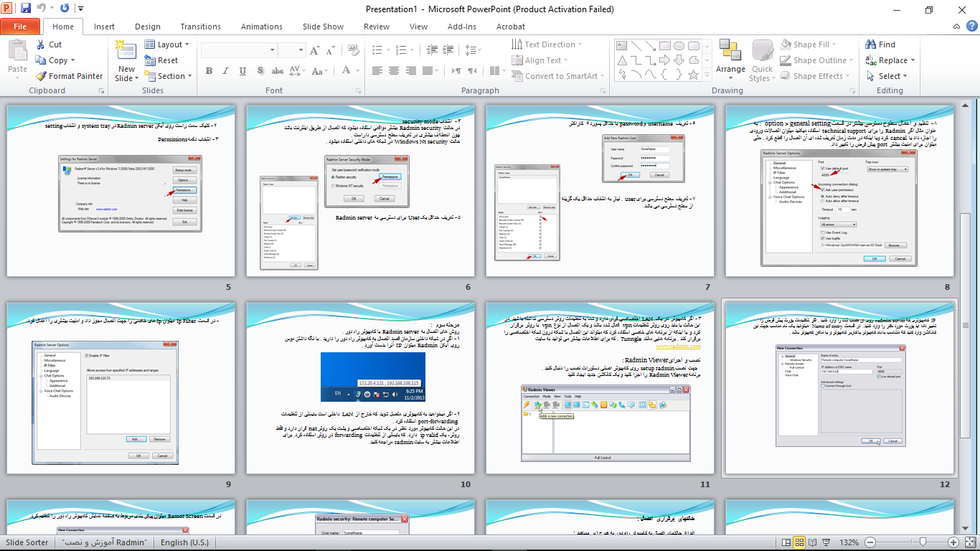The height and width of the screenshot is (551, 980).
Task: Click the Save icon in quick access toolbar
Action: point(26,9)
